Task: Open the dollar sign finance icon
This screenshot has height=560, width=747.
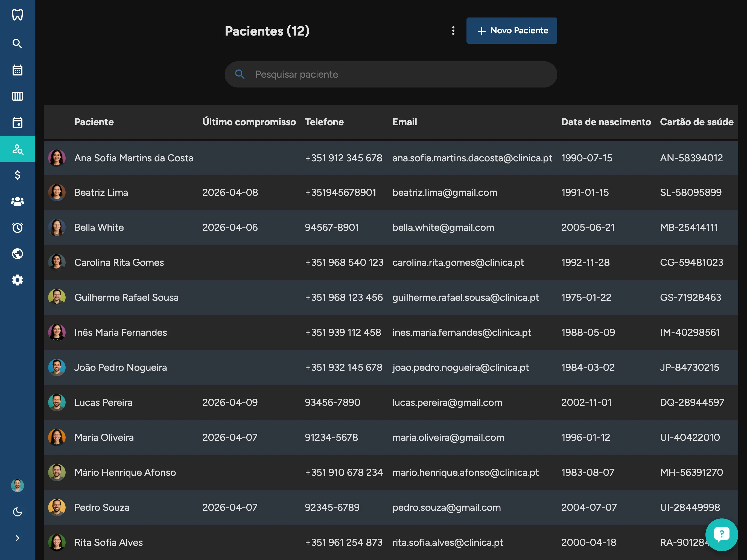Action: point(17,175)
